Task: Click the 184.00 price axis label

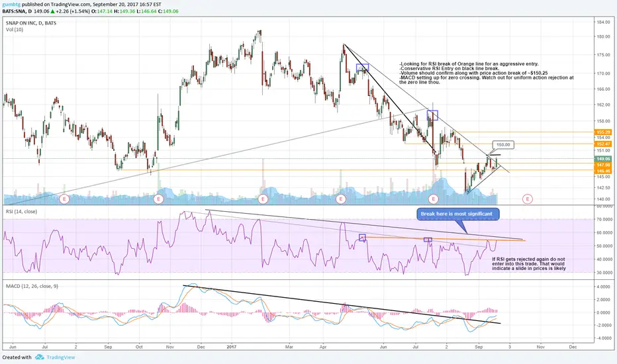Action: tap(603, 23)
